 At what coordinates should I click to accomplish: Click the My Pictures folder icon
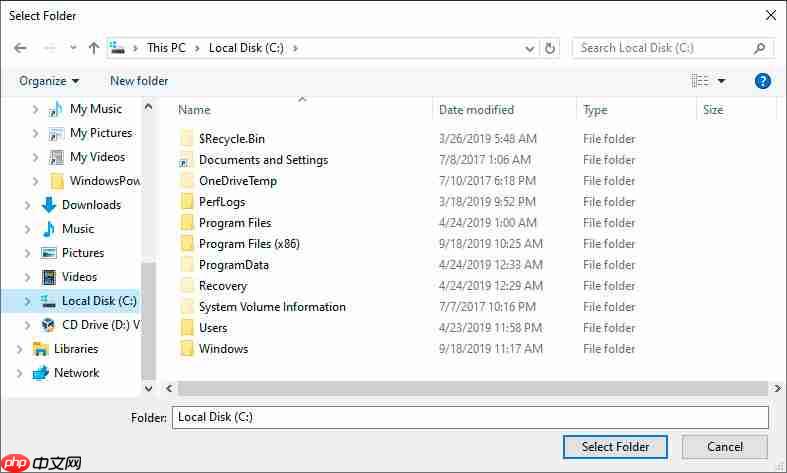tap(56, 133)
